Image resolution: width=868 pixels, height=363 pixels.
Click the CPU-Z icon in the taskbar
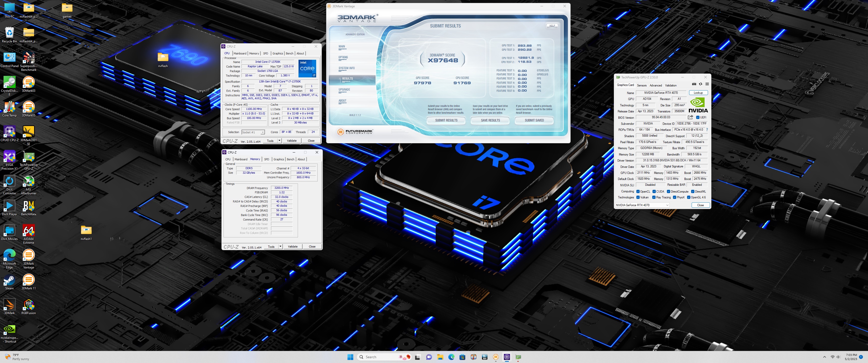[x=507, y=357]
